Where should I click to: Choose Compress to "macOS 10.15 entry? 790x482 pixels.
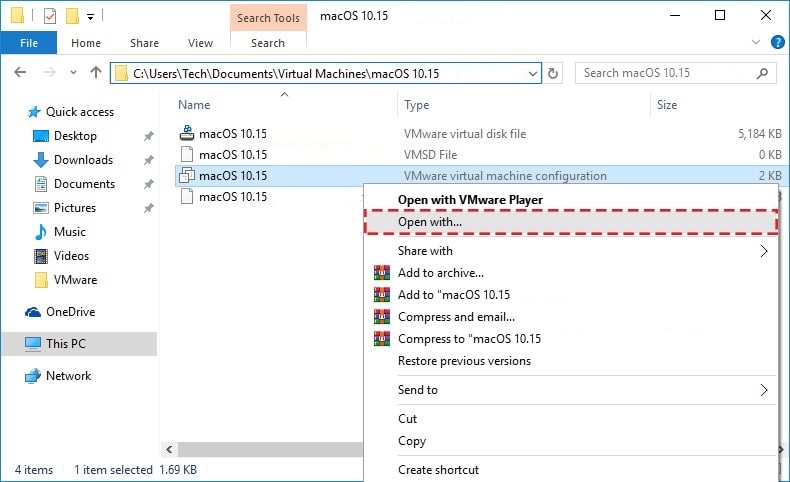pos(469,339)
